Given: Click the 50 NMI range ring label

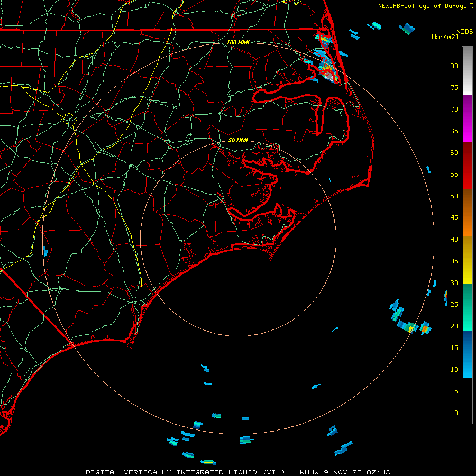Looking at the screenshot, I should pos(238,140).
